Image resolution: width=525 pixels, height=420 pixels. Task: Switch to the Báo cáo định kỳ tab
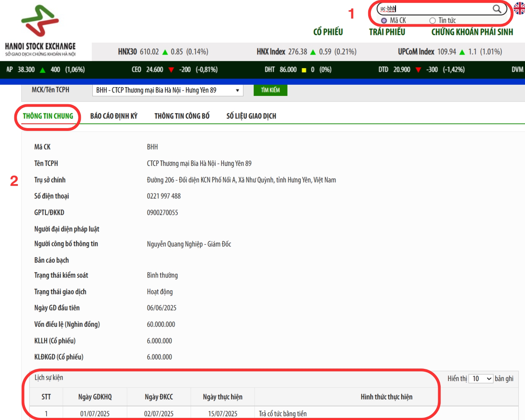114,116
